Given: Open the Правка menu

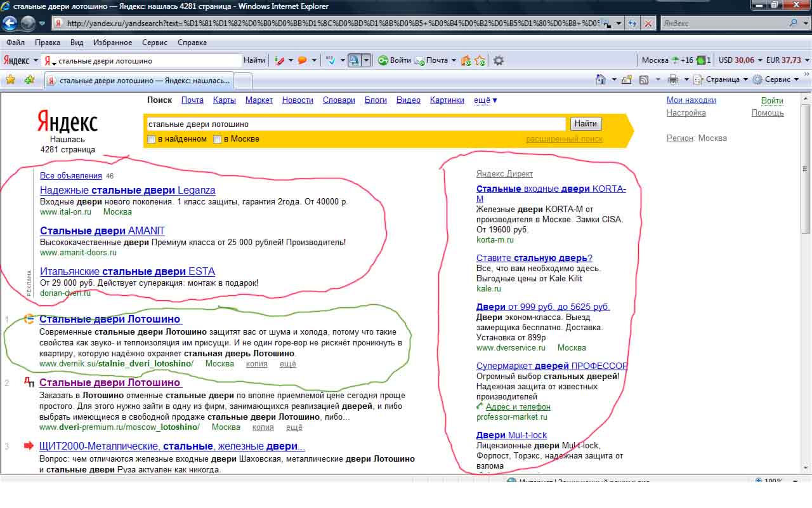Looking at the screenshot, I should click(x=48, y=43).
